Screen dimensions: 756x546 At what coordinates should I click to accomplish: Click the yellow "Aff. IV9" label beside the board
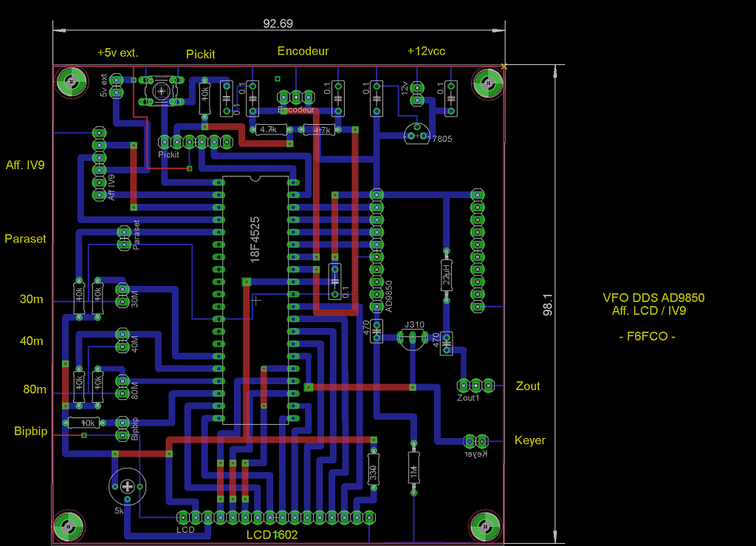pyautogui.click(x=25, y=165)
